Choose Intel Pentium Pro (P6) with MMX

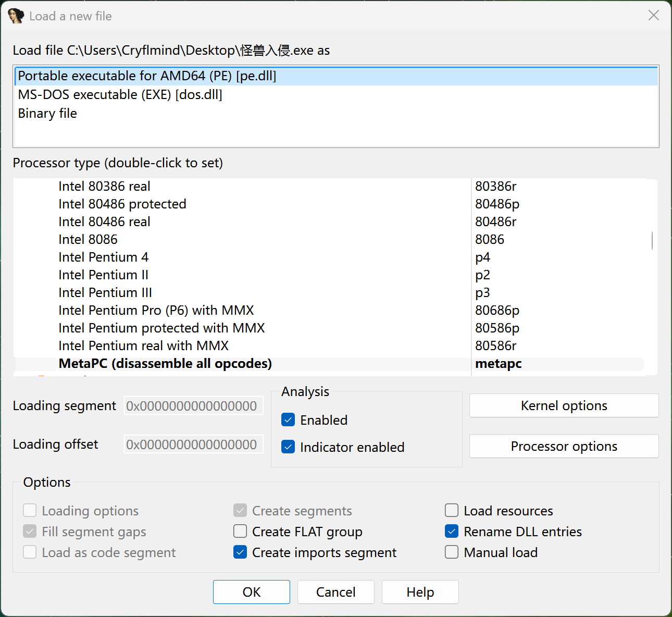coord(156,311)
